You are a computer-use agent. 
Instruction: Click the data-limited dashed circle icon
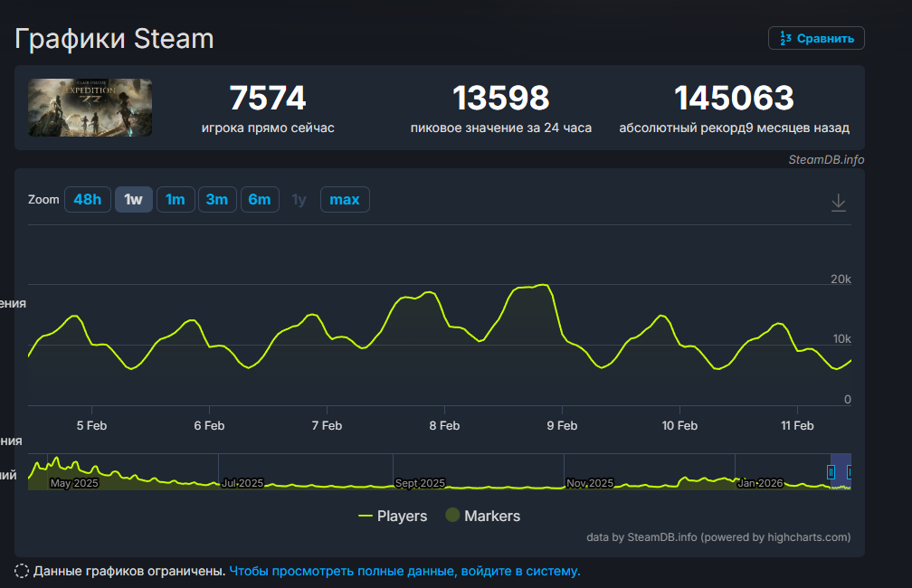[22, 571]
